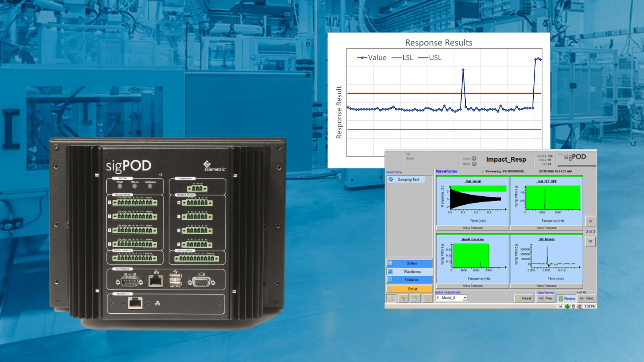The width and height of the screenshot is (644, 362).
Task: Click the green system tray icon
Action: 568,306
